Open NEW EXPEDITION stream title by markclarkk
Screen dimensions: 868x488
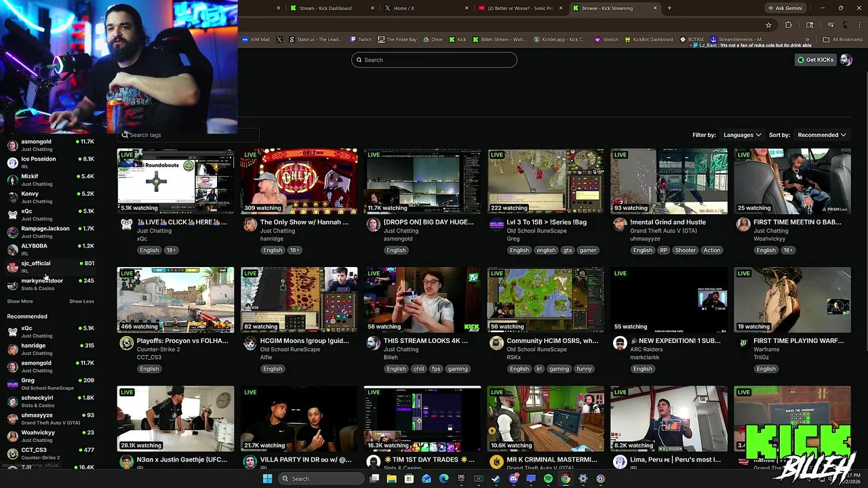(x=675, y=341)
